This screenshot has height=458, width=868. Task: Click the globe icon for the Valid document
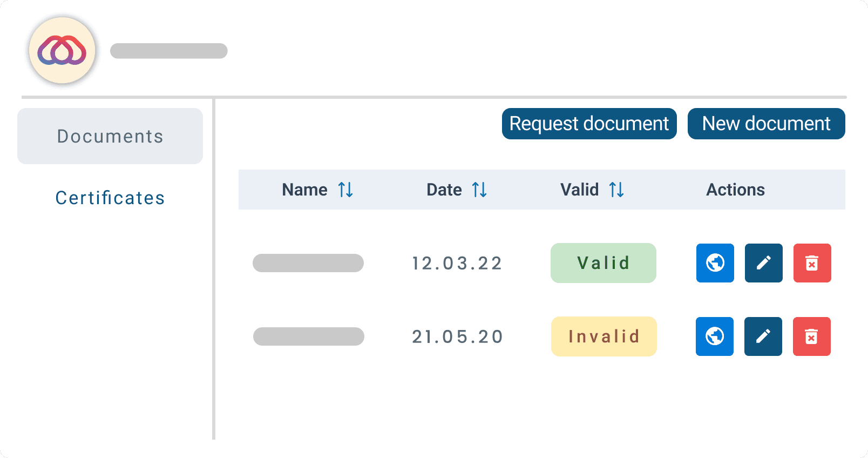click(x=715, y=263)
